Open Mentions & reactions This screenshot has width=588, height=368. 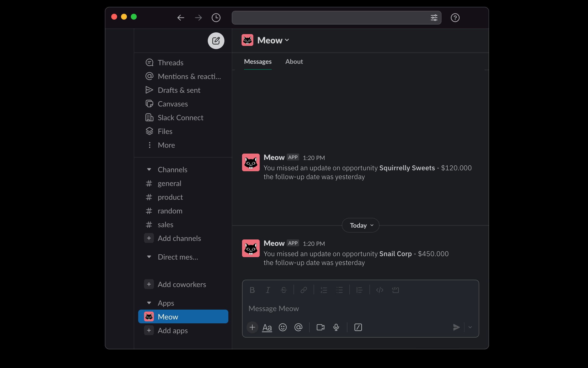[x=183, y=76]
